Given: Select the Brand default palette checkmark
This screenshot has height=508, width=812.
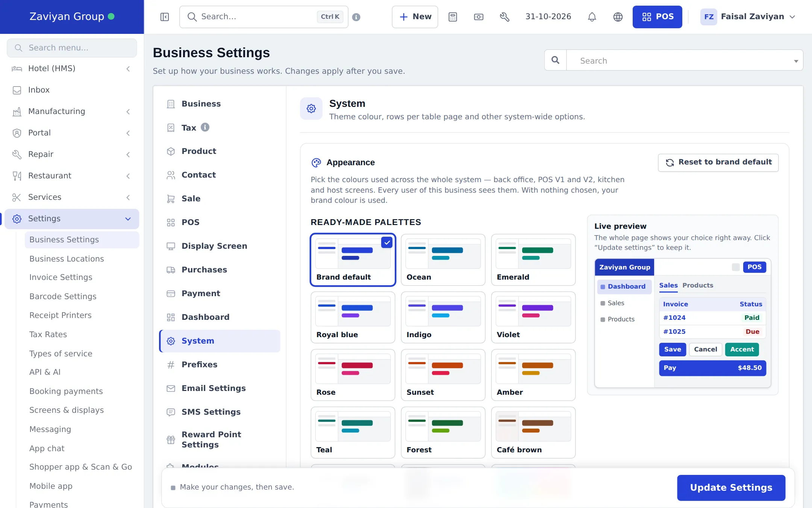Looking at the screenshot, I should tap(387, 242).
